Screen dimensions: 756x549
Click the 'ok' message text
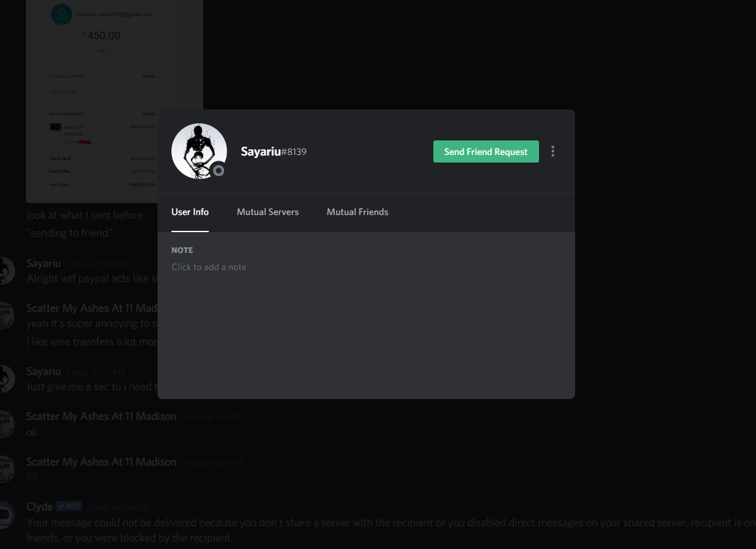click(x=32, y=432)
